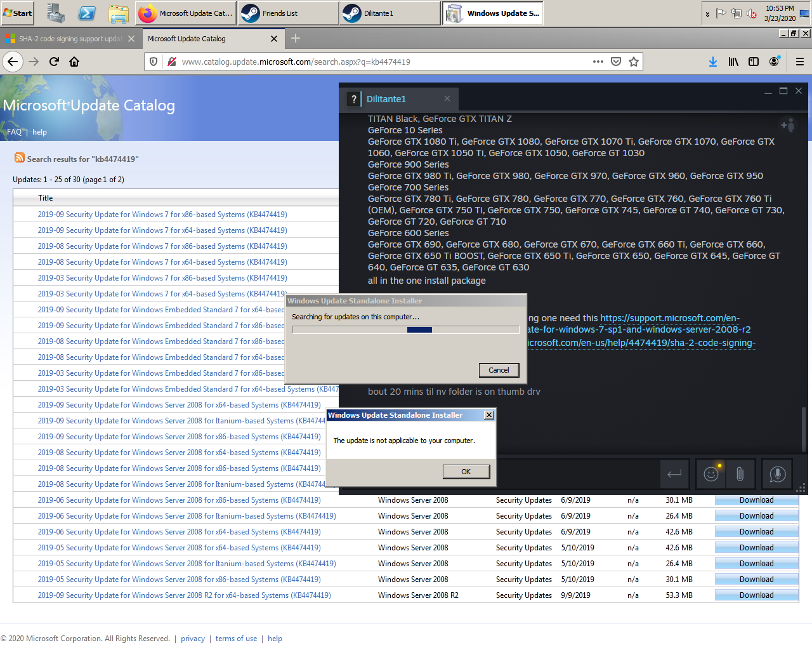Reload the current page
Image resolution: width=812 pixels, height=650 pixels.
pyautogui.click(x=54, y=62)
